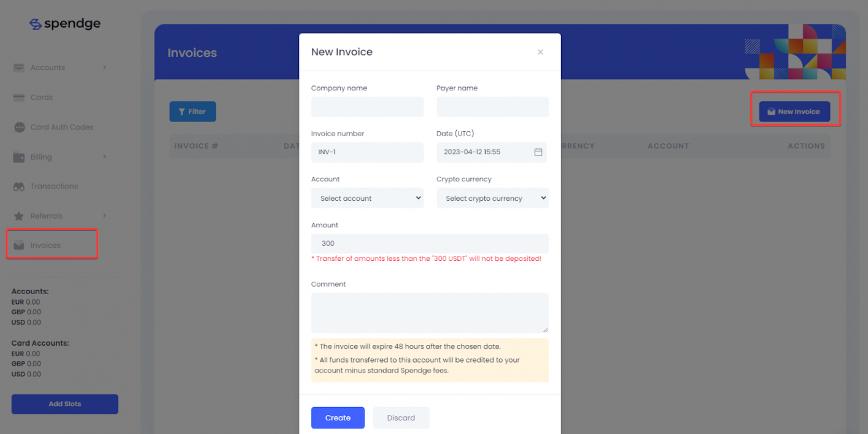Click the Create button
The image size is (868, 434).
(x=338, y=417)
